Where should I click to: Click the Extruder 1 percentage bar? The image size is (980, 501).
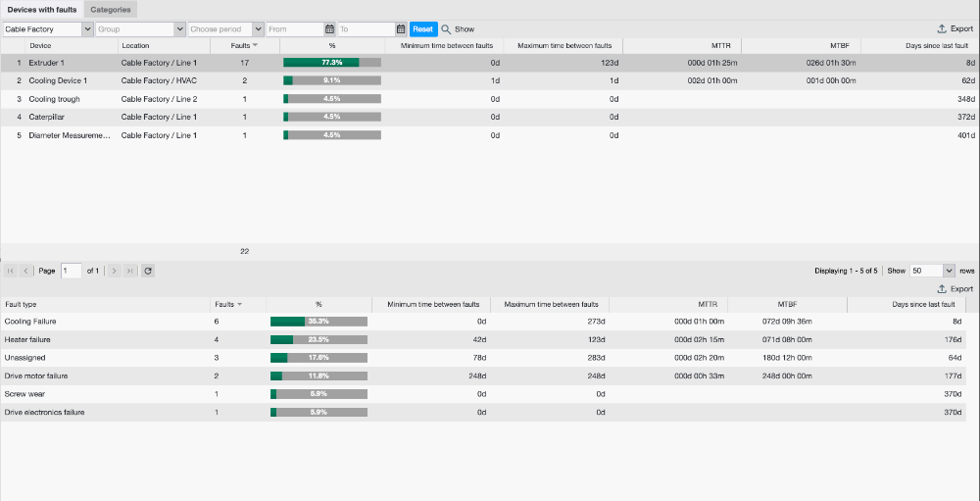(331, 63)
